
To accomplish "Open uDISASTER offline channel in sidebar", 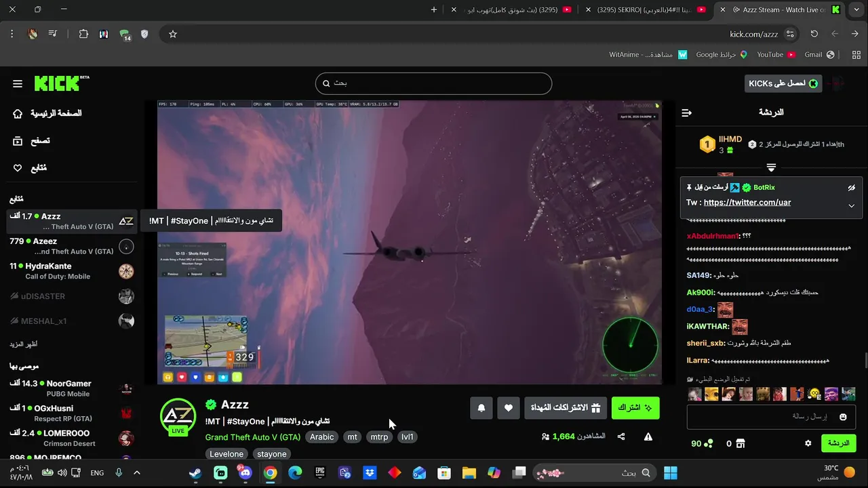I will click(x=71, y=296).
